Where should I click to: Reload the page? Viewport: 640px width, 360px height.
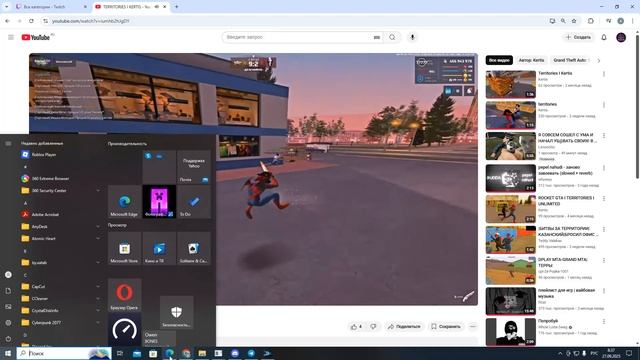coord(31,21)
